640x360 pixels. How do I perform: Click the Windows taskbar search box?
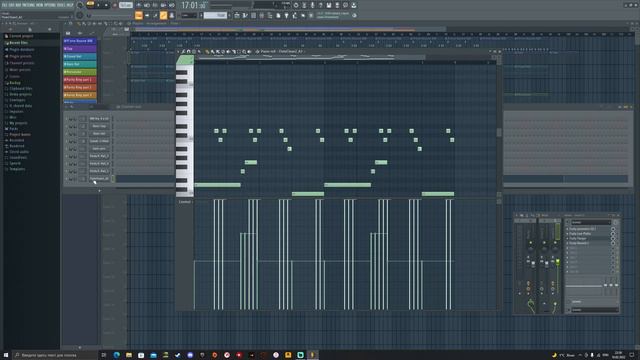[55, 355]
